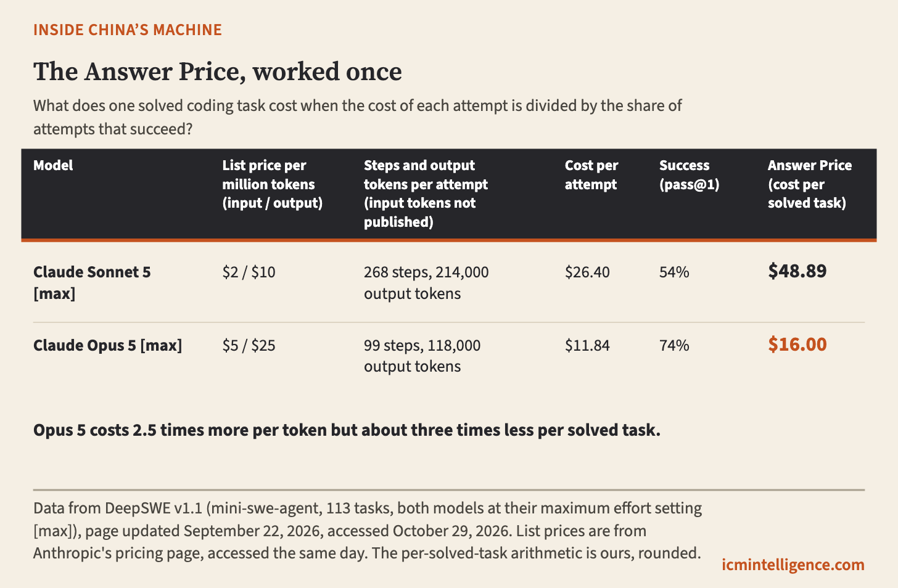
Task: Click the orange $16.00 answer price
Action: click(797, 344)
